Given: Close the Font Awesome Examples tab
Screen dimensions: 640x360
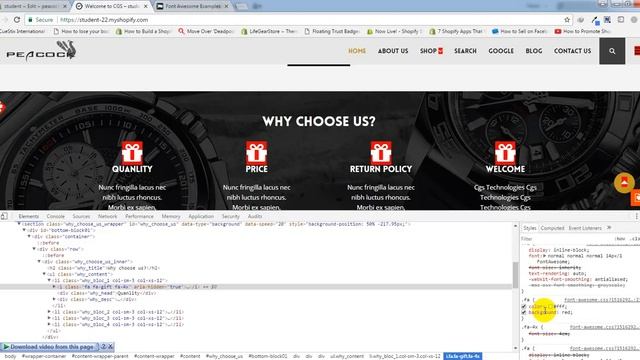Looking at the screenshot, I should pos(227,6).
